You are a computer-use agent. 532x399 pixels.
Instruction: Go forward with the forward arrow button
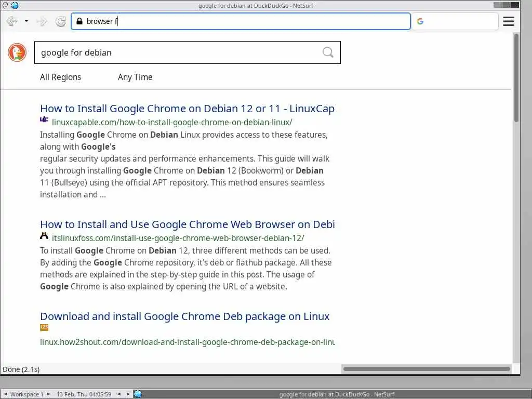point(42,21)
